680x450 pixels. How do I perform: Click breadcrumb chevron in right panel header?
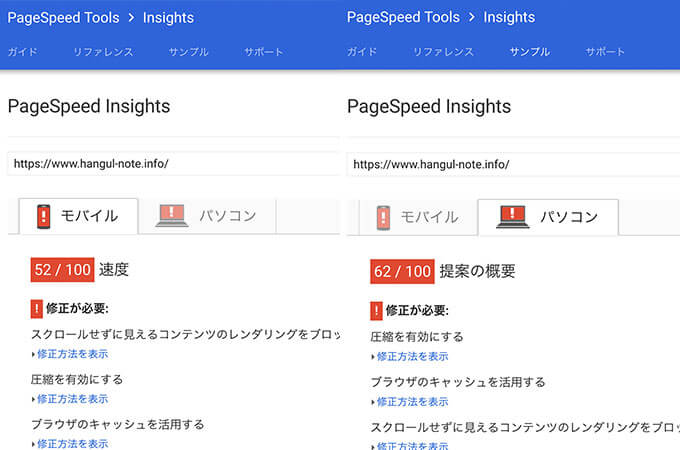472,17
